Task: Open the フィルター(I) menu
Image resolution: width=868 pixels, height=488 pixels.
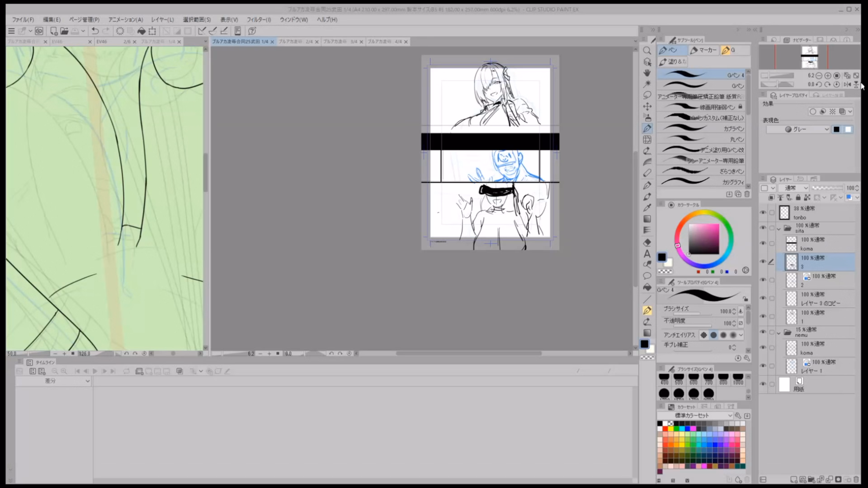Action: tap(259, 19)
